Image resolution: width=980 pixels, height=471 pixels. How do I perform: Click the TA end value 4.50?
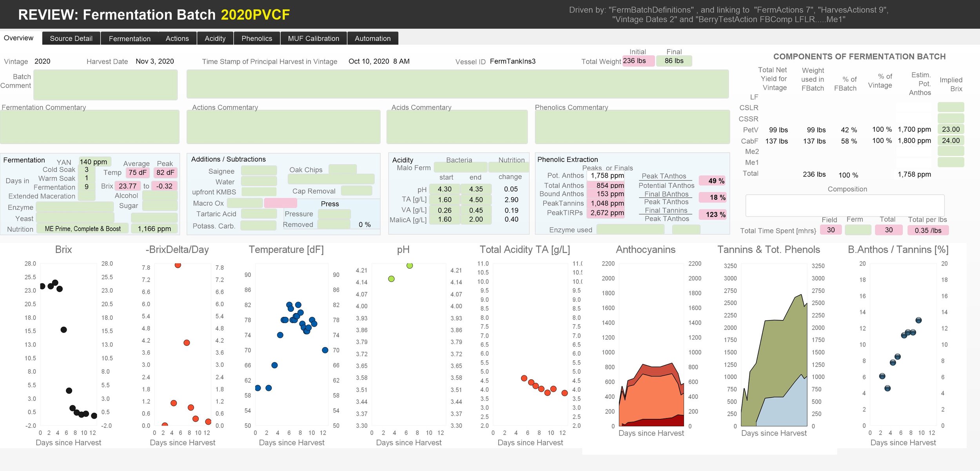click(x=476, y=200)
